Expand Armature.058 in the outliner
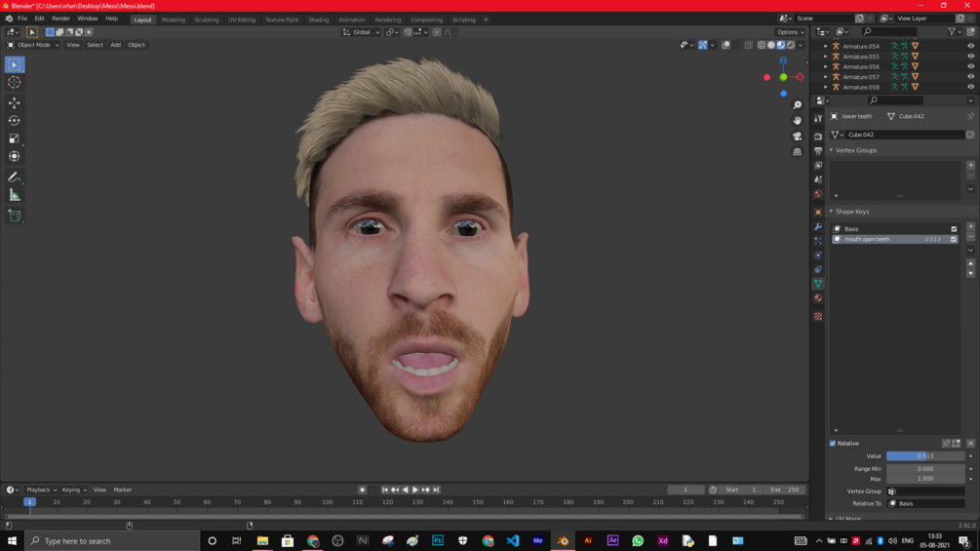Image resolution: width=980 pixels, height=551 pixels. pos(826,87)
